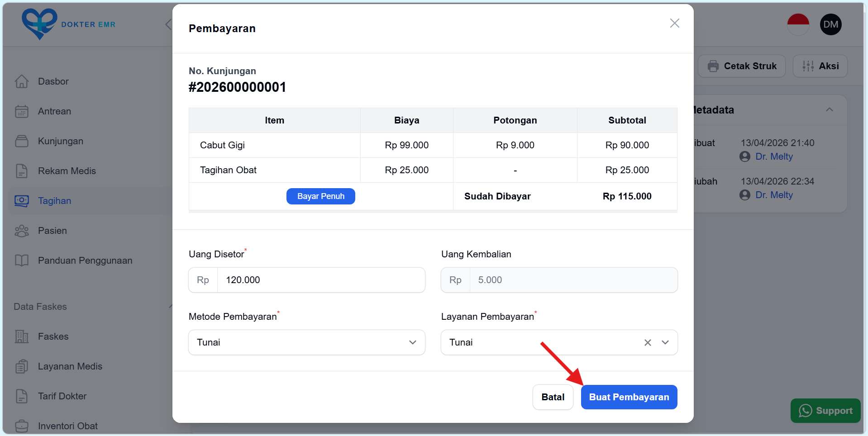The image size is (868, 436).
Task: Click the Bayar Penuh button
Action: pos(321,196)
